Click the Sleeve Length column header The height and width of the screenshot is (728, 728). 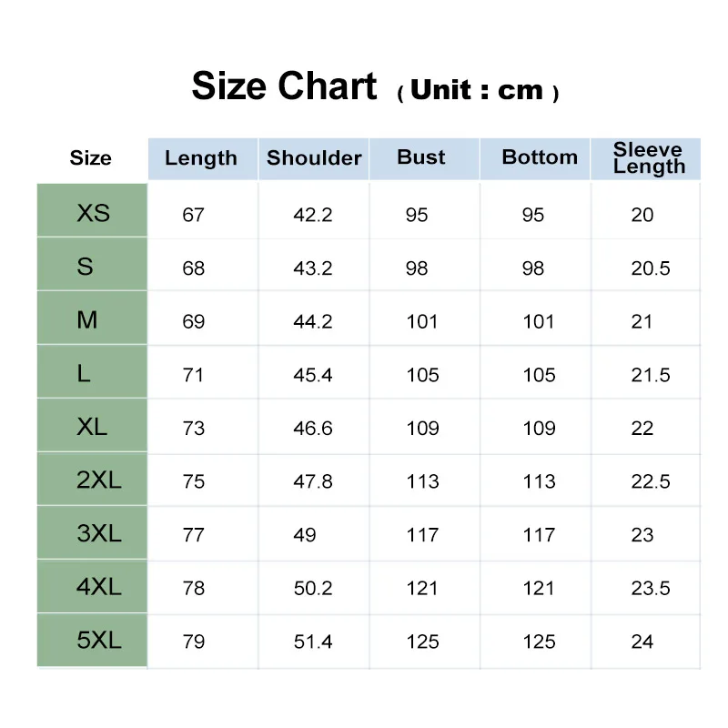click(649, 158)
